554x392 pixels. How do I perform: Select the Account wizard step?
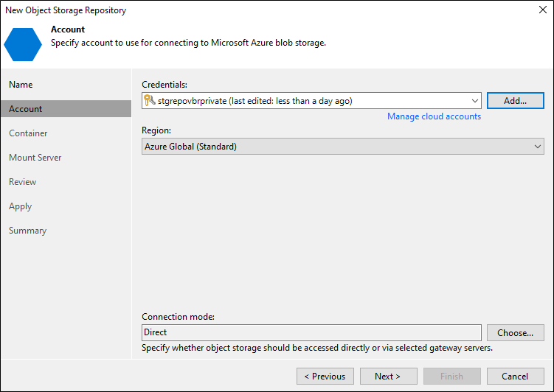click(x=66, y=108)
